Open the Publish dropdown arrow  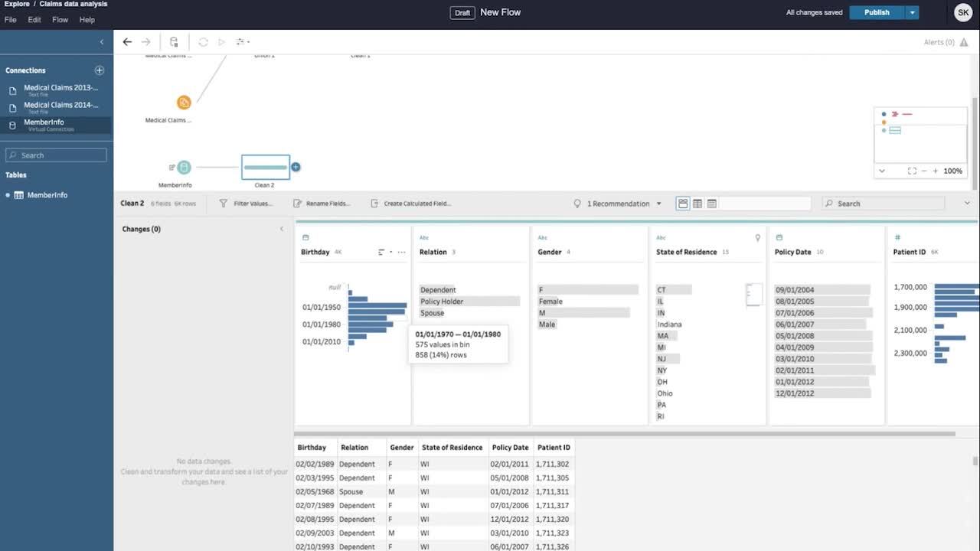coord(912,12)
